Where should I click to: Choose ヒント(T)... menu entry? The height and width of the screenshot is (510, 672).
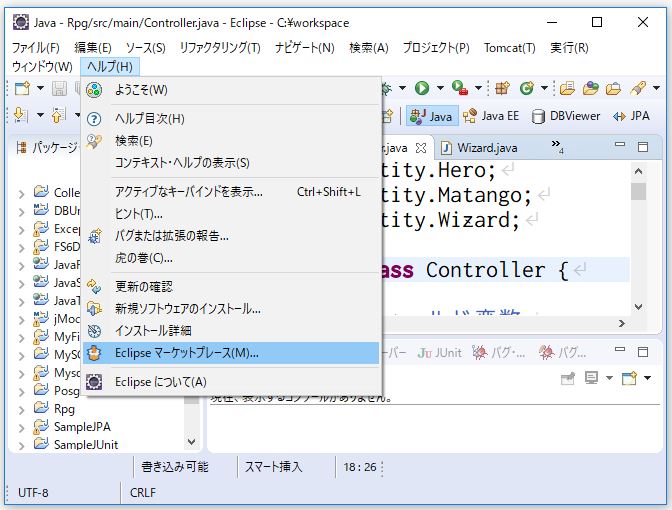[231, 214]
